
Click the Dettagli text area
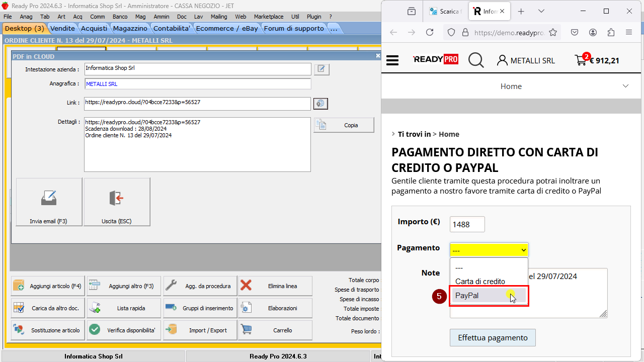point(197,145)
